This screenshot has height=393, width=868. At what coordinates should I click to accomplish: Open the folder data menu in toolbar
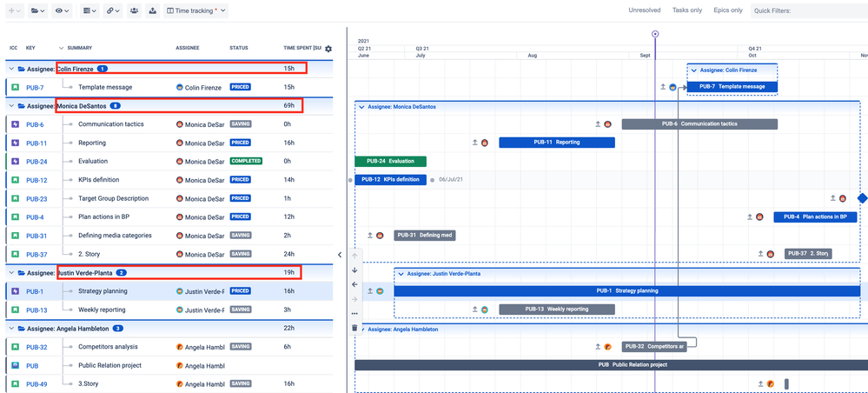(x=37, y=10)
